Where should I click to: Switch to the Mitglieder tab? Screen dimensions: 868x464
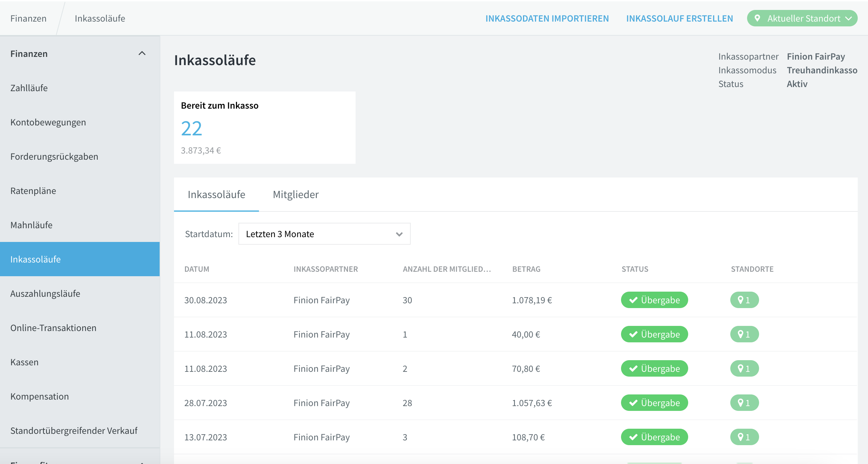pos(296,194)
